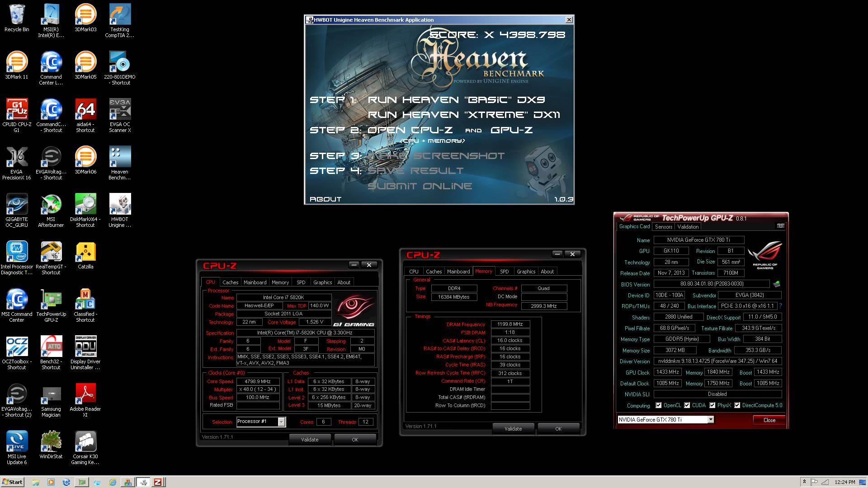Launch MSI Afterburner from the desktop
The image size is (868, 488).
(x=51, y=210)
